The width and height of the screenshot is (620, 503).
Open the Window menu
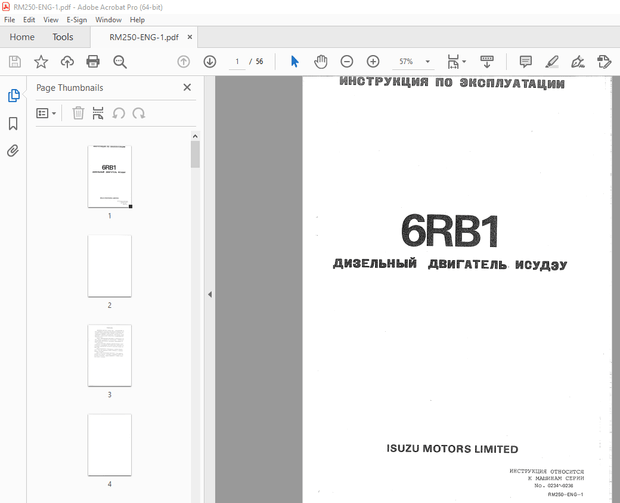(108, 20)
